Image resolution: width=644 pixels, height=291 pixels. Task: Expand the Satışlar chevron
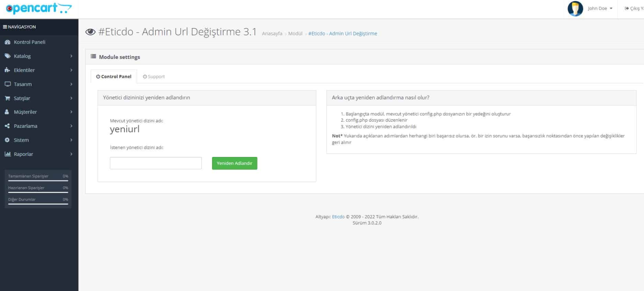pyautogui.click(x=71, y=98)
